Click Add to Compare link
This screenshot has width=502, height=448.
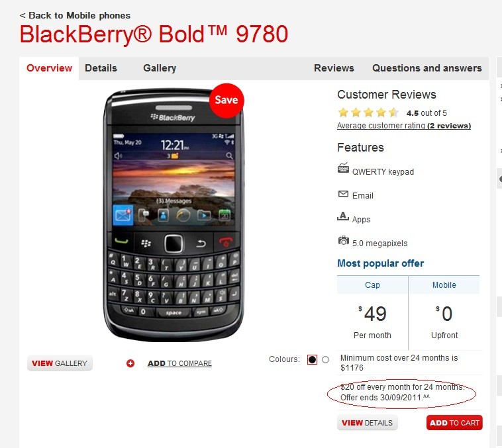pos(179,363)
